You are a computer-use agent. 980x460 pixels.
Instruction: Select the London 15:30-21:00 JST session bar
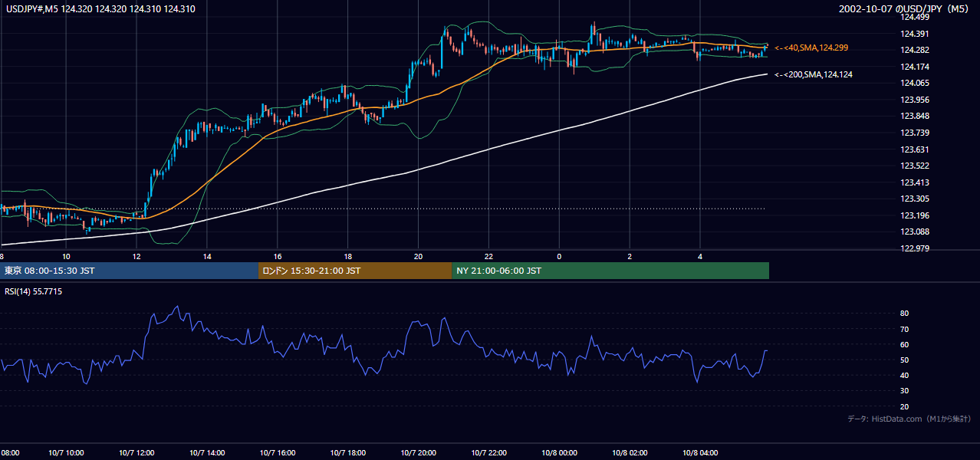coord(355,271)
